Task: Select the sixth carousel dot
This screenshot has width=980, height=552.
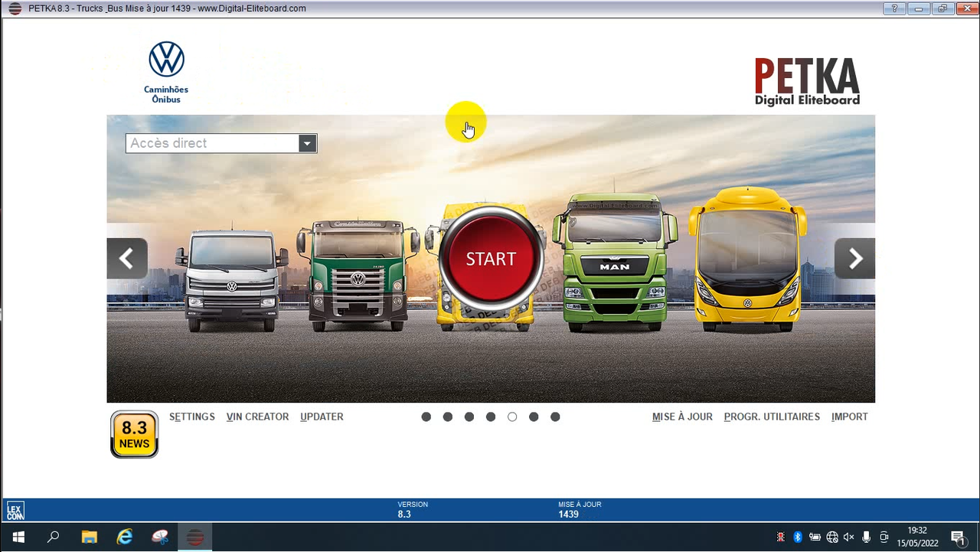Action: click(x=534, y=416)
